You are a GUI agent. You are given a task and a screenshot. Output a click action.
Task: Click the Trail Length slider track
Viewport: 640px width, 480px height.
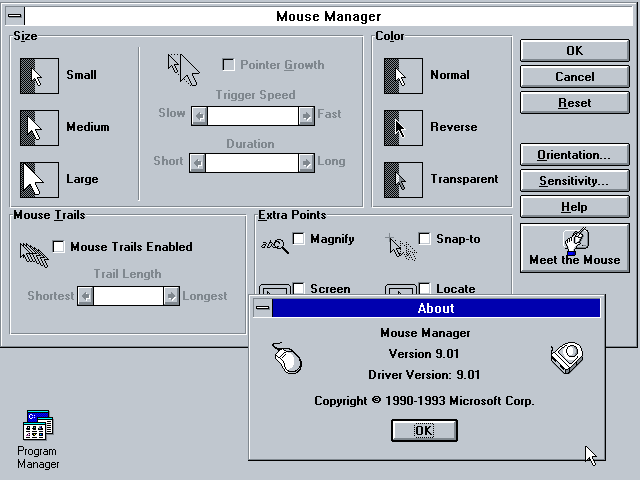[x=128, y=296]
